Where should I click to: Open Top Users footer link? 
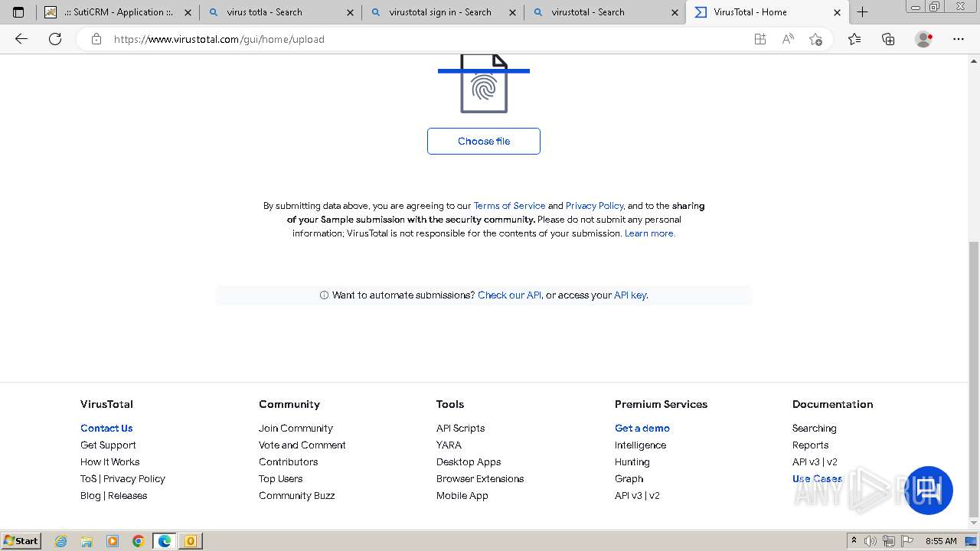pos(280,478)
